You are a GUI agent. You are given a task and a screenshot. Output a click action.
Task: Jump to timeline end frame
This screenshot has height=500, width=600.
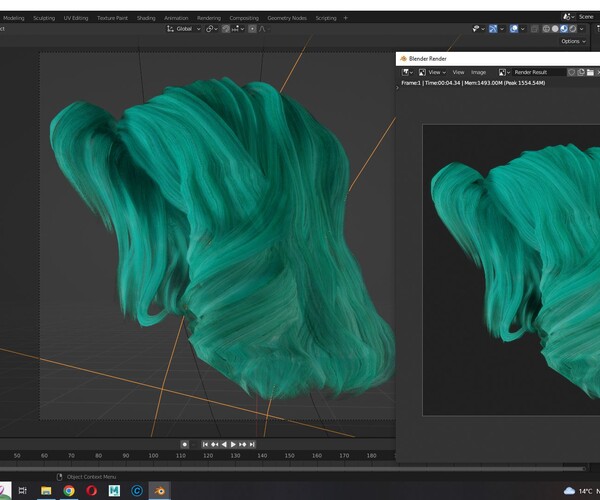click(252, 444)
